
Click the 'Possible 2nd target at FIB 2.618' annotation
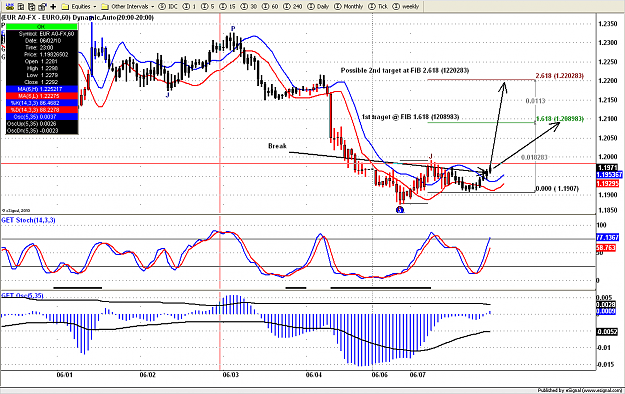405,71
